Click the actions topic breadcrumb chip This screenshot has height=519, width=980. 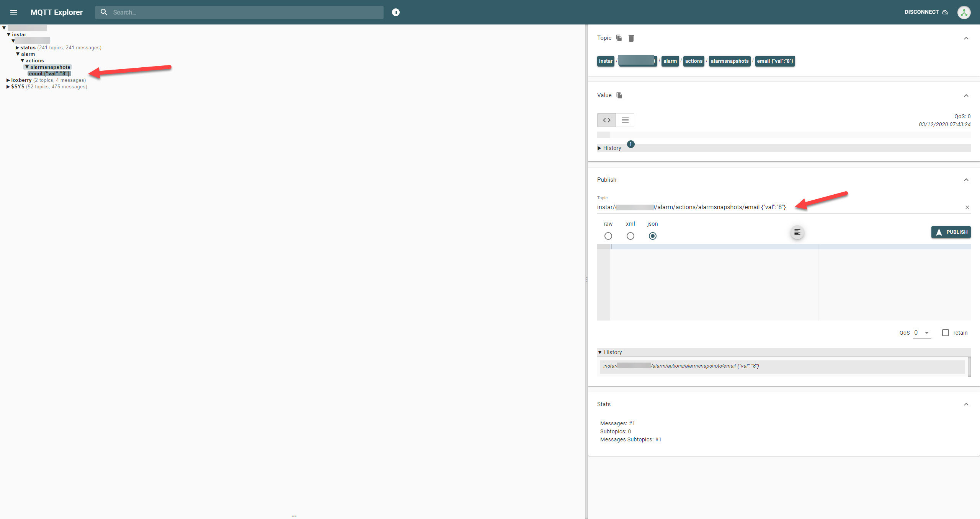[694, 61]
